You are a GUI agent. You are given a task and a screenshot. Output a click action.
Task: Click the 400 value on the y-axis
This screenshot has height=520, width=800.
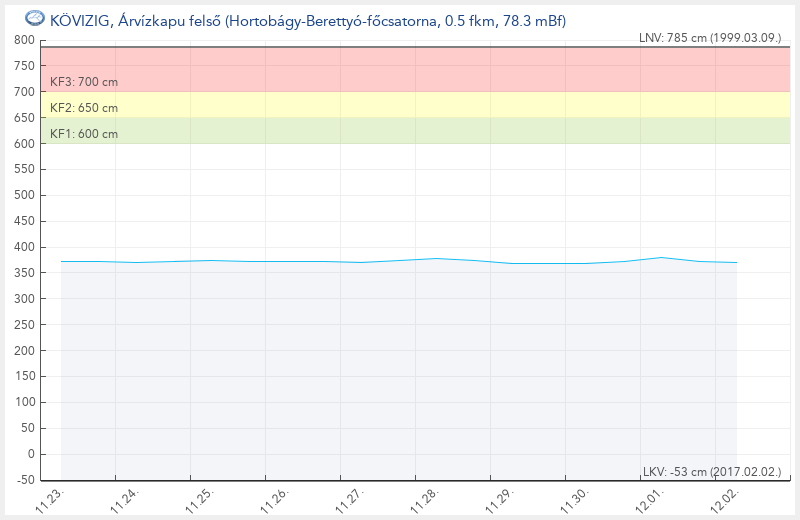[x=25, y=247]
